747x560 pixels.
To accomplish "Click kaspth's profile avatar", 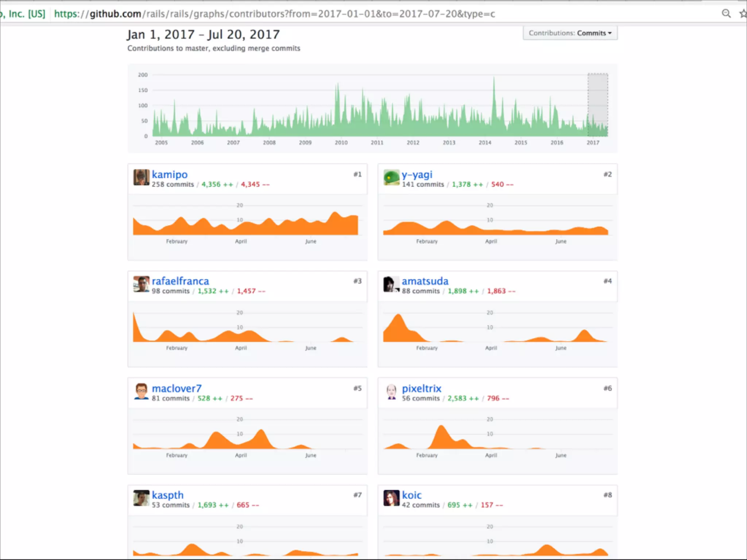I will pyautogui.click(x=141, y=498).
